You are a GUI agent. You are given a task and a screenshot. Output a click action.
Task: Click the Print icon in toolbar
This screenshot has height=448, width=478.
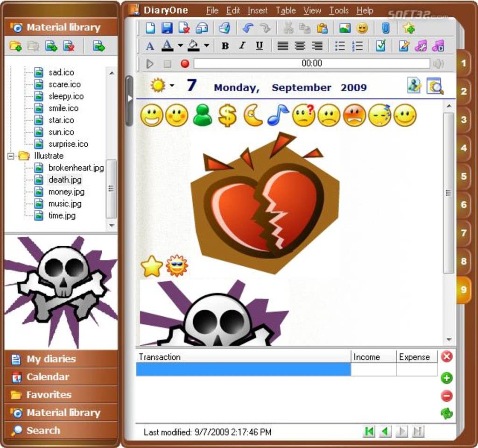225,28
